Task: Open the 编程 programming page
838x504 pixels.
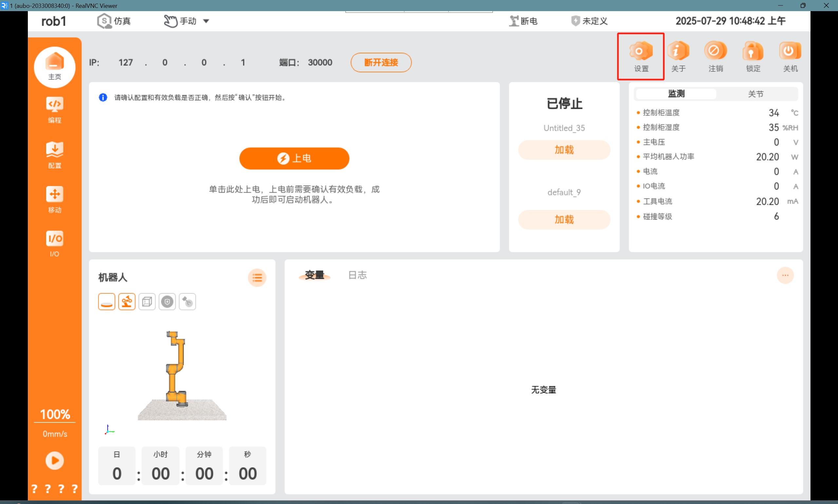Action: tap(55, 110)
